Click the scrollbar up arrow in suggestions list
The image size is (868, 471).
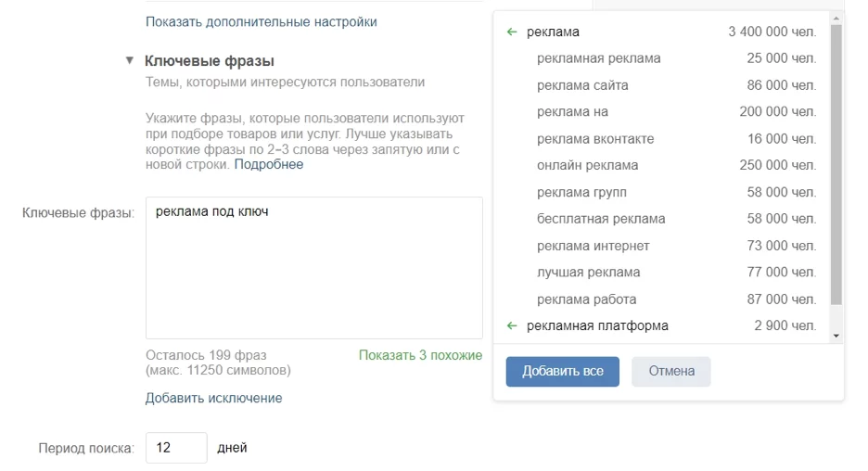[836, 19]
